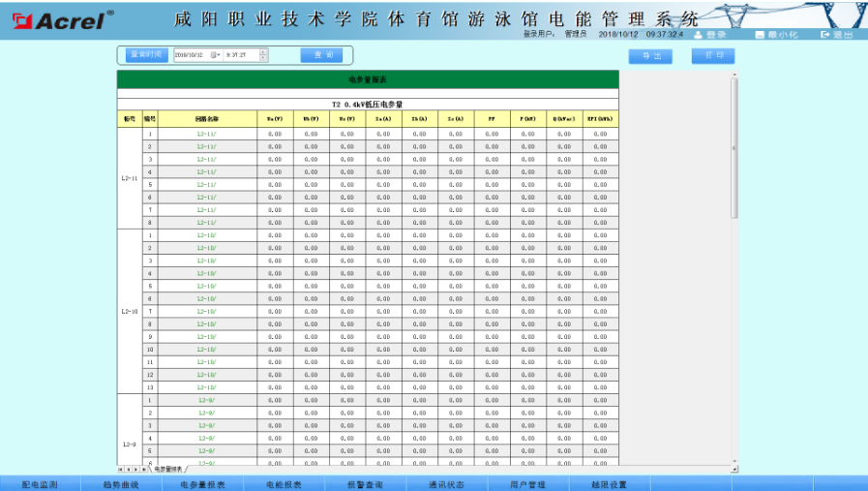Click circuit name in L2-10 row 13

(x=206, y=387)
